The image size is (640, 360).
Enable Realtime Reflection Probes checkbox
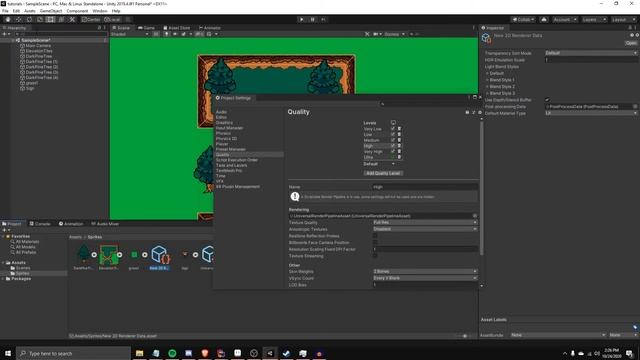click(x=375, y=236)
